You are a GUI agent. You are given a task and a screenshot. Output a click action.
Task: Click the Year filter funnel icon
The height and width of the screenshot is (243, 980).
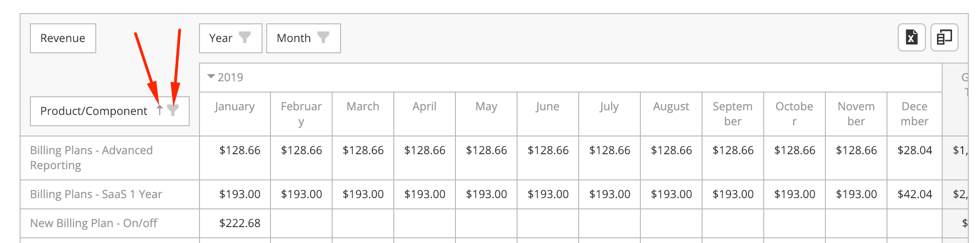click(245, 37)
